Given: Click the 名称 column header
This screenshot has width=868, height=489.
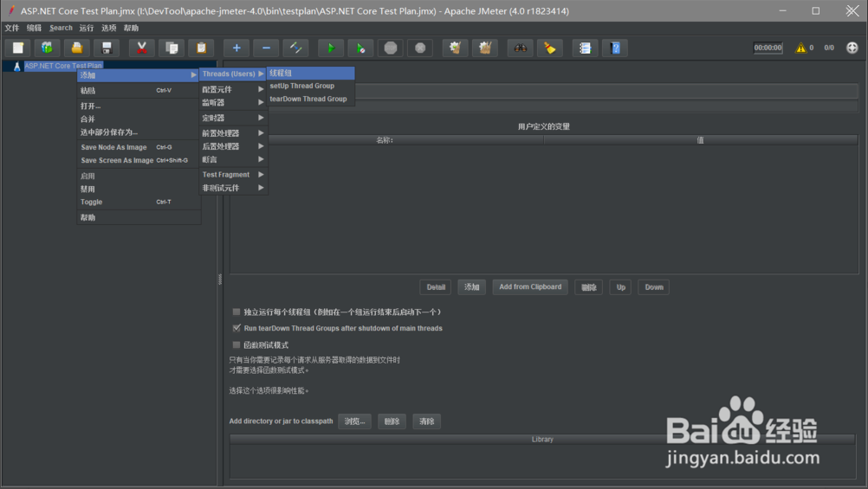Looking at the screenshot, I should click(x=386, y=140).
